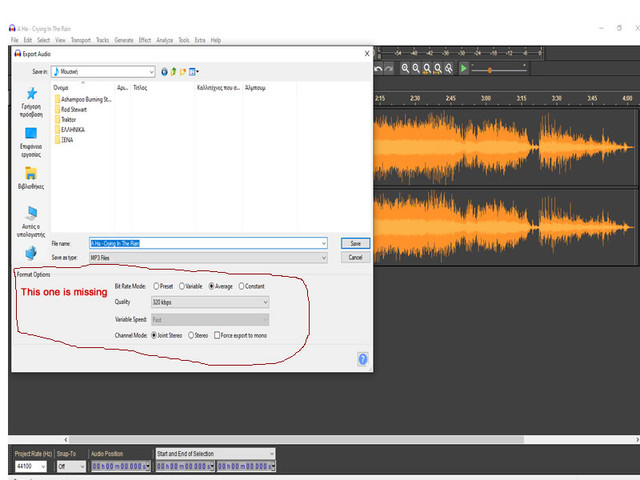Open the View Menu icon in dialog toolbar

tap(194, 72)
